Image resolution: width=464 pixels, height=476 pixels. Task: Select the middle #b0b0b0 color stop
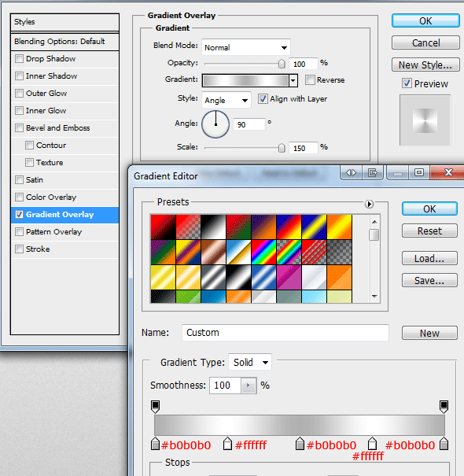click(300, 444)
